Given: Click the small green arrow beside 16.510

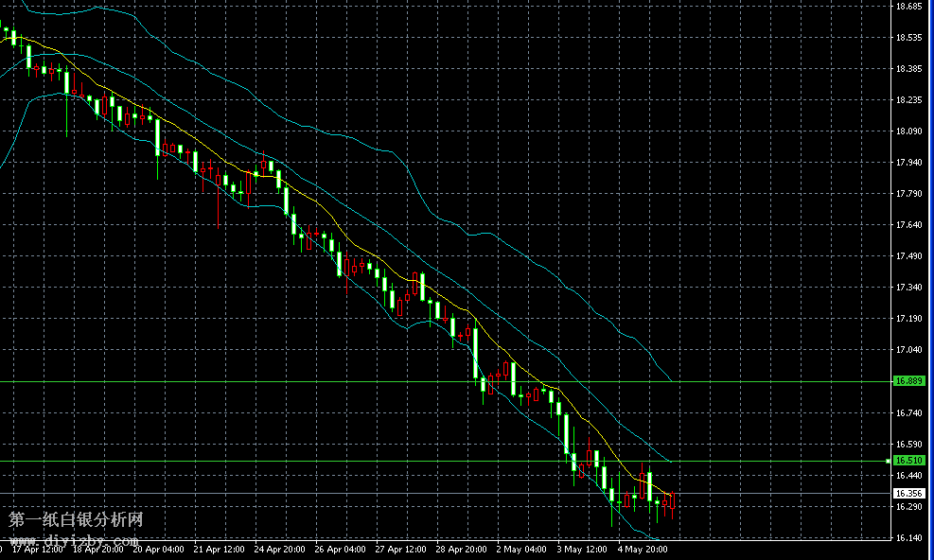Looking at the screenshot, I should click(x=888, y=461).
